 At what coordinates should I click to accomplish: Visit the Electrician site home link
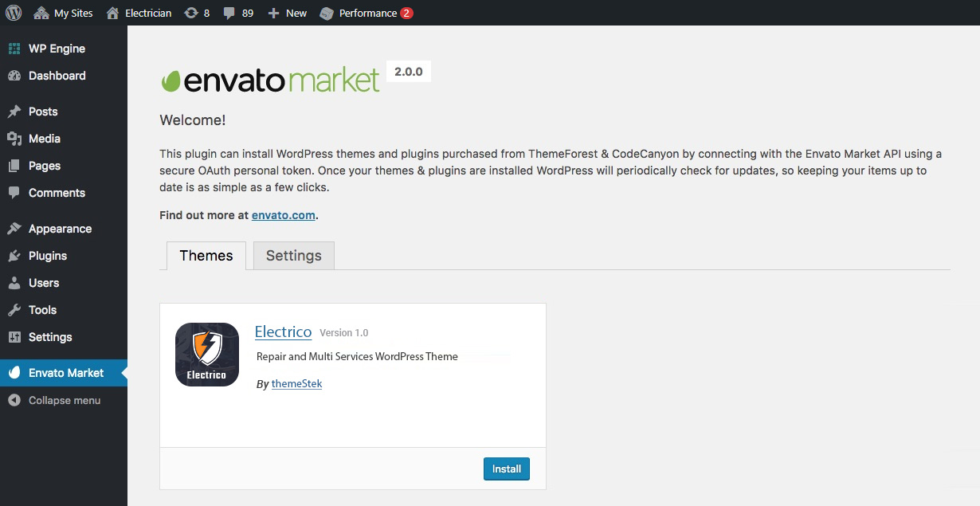[139, 13]
